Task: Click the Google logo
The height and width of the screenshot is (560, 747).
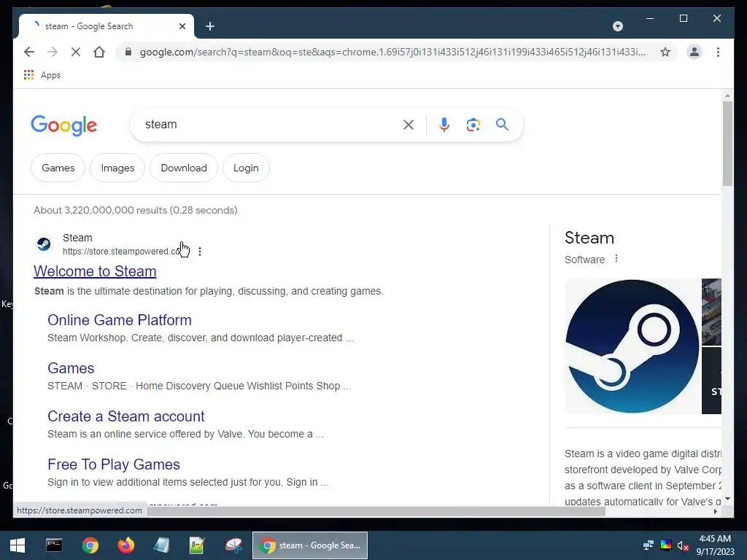Action: (64, 125)
